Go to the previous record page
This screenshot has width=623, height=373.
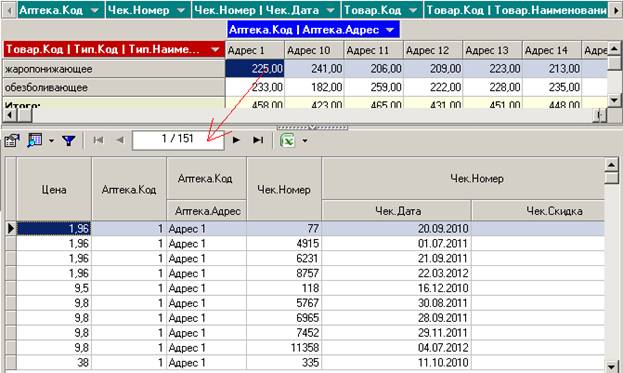coord(120,140)
